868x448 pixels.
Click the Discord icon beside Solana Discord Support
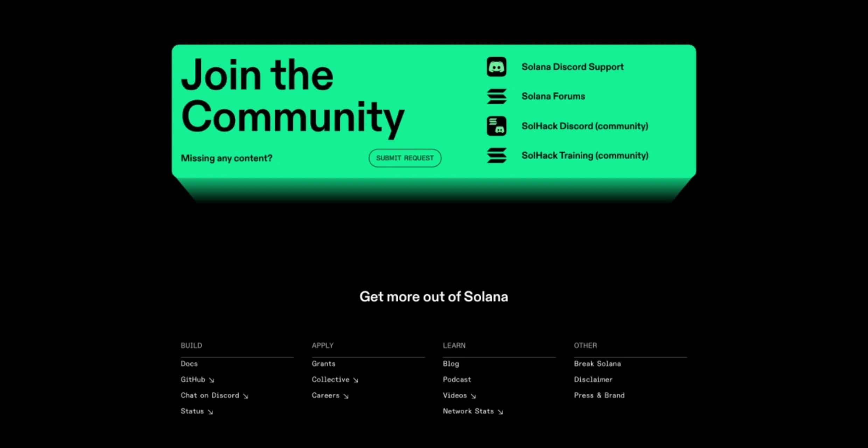(x=496, y=66)
